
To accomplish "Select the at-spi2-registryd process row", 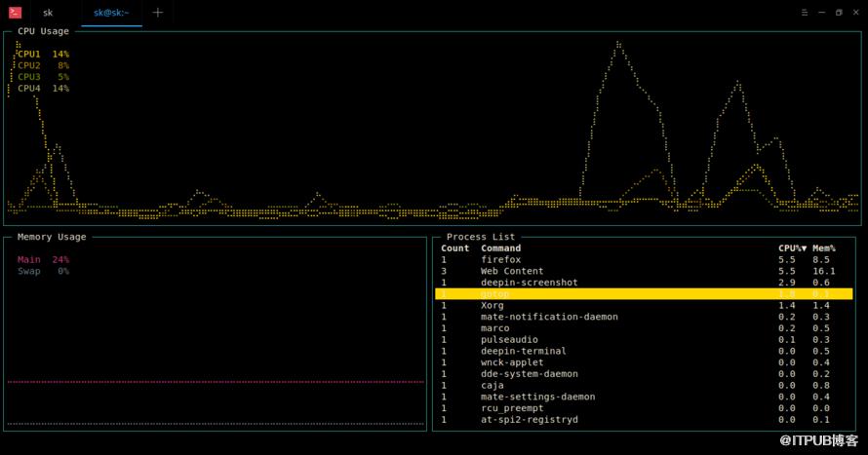I will [x=644, y=420].
